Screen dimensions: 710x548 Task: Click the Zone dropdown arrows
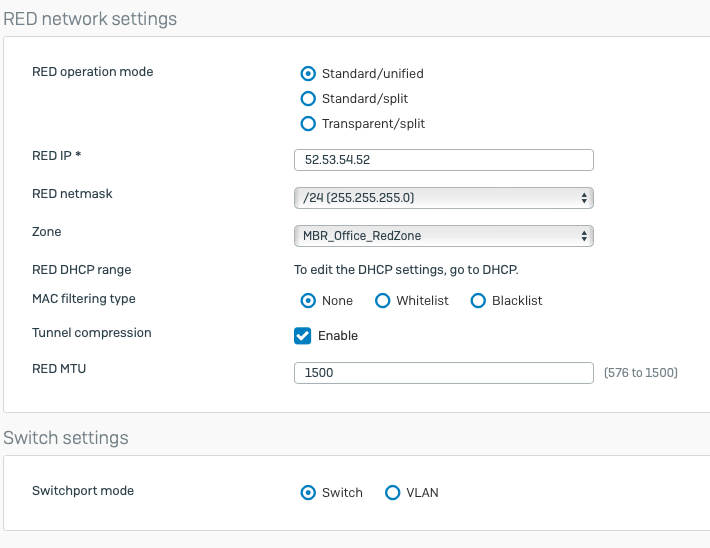point(584,236)
